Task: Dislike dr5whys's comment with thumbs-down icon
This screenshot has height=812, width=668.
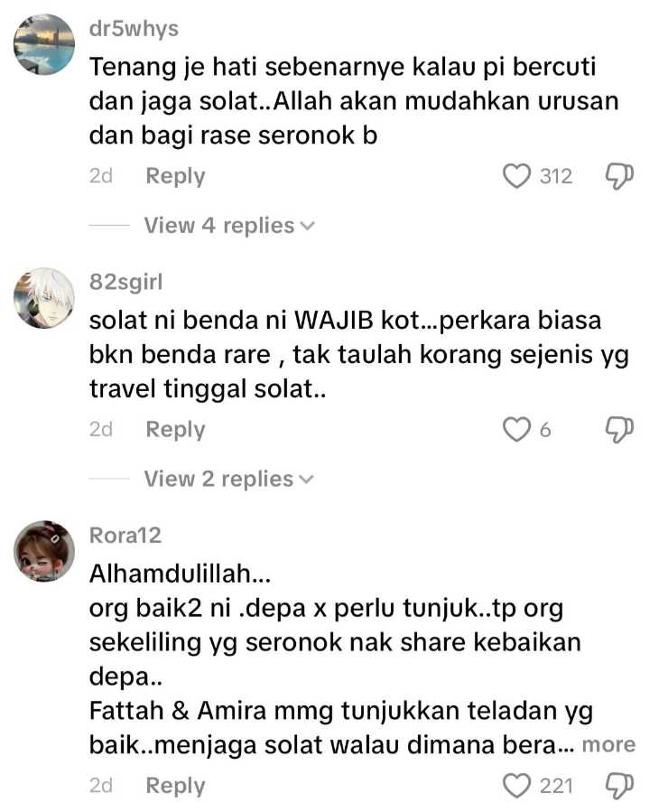Action: [x=619, y=177]
